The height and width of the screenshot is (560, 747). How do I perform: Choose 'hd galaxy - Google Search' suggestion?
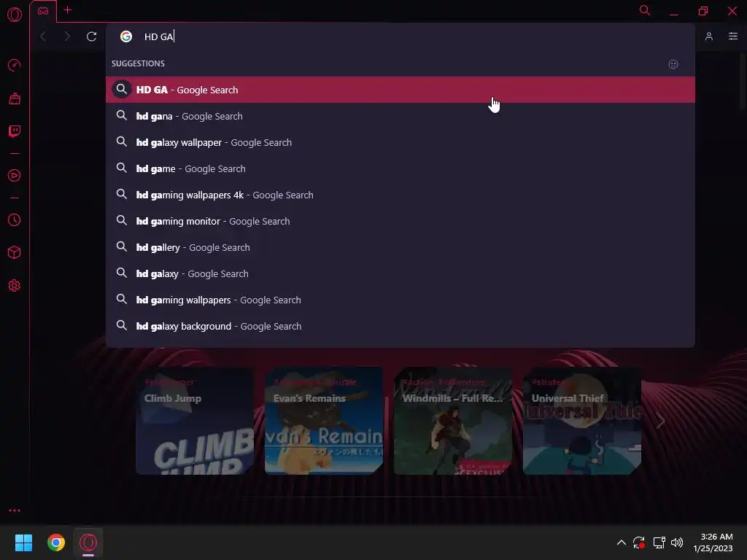(400, 273)
